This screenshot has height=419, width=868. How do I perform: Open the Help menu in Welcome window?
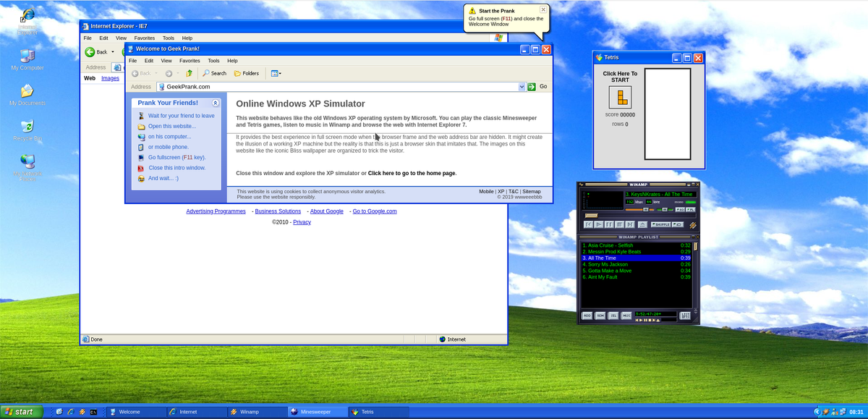point(232,61)
